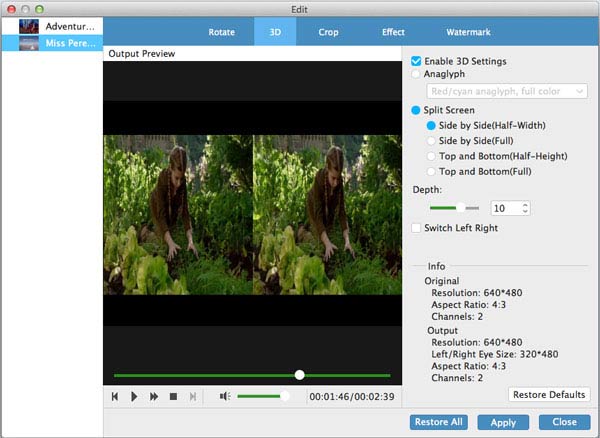The width and height of the screenshot is (600, 438).
Task: Click the Depth slider handle
Action: [x=461, y=208]
